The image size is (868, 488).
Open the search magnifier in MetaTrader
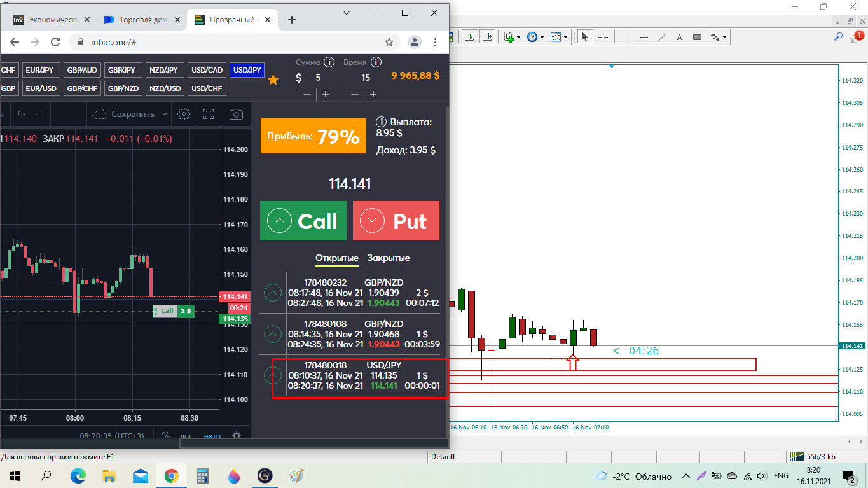coord(838,38)
